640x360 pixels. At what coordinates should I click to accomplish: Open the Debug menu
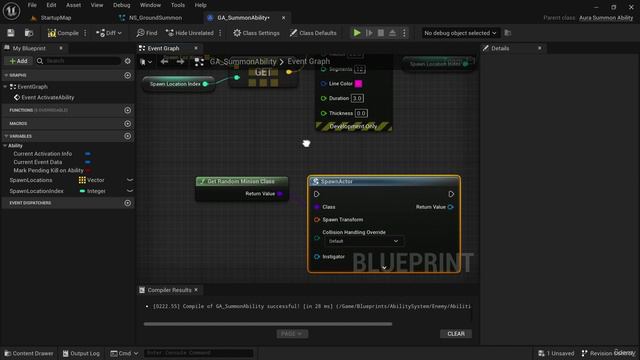click(121, 5)
